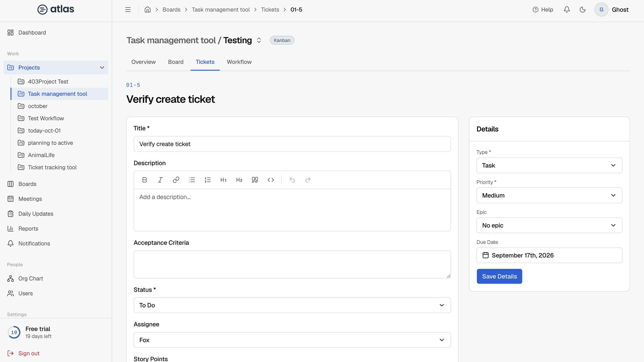Open the Tickets breadcrumb link
Screen dimensions: 644x362
270,9
